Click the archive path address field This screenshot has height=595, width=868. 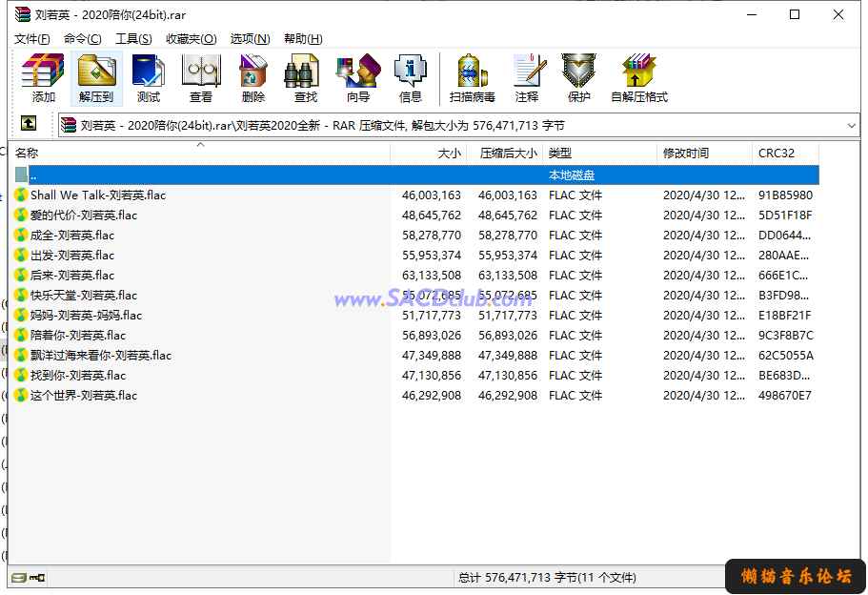pyautogui.click(x=459, y=126)
